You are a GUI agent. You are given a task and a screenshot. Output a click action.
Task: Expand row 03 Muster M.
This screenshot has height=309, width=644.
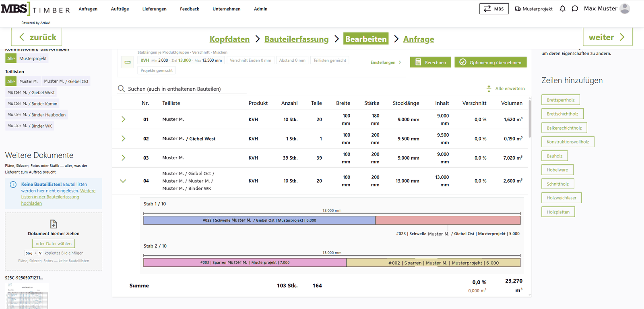[123, 158]
